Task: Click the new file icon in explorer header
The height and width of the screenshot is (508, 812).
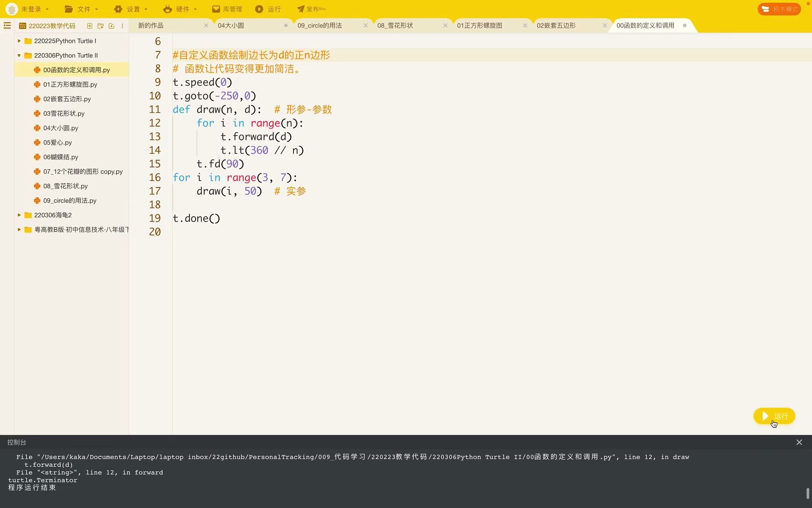Action: pyautogui.click(x=90, y=26)
